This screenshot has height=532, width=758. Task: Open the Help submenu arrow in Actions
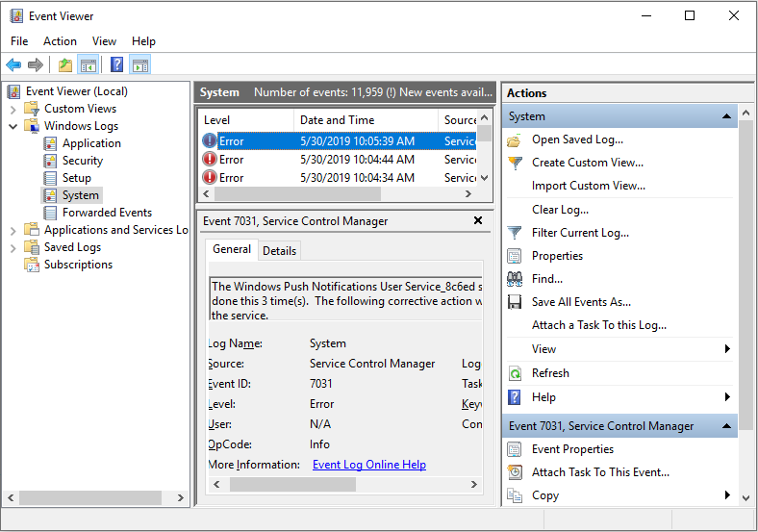click(727, 397)
